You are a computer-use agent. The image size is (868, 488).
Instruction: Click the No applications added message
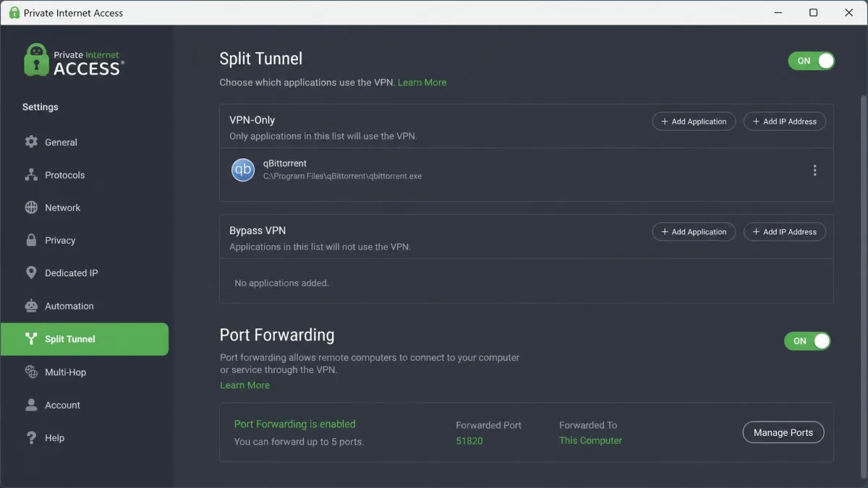(281, 283)
